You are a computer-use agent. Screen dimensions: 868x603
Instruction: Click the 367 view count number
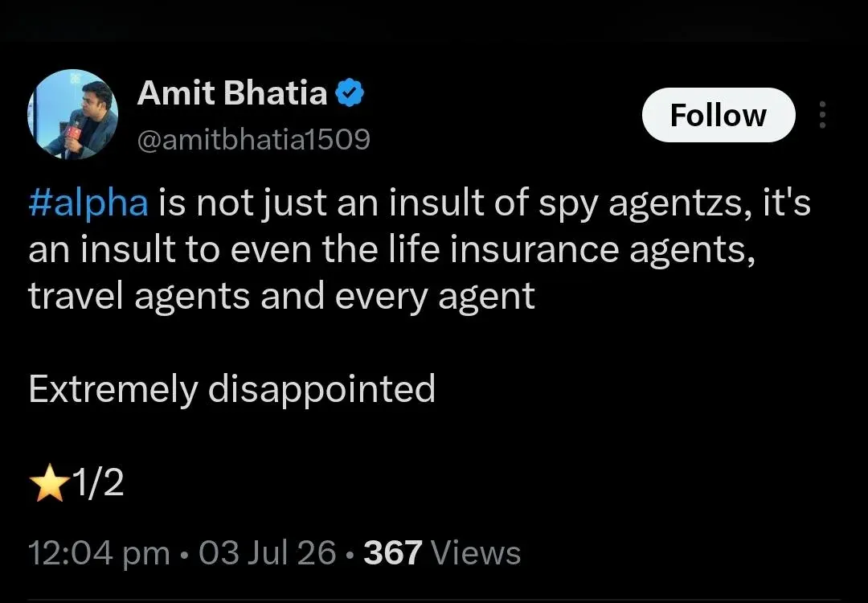click(x=392, y=552)
